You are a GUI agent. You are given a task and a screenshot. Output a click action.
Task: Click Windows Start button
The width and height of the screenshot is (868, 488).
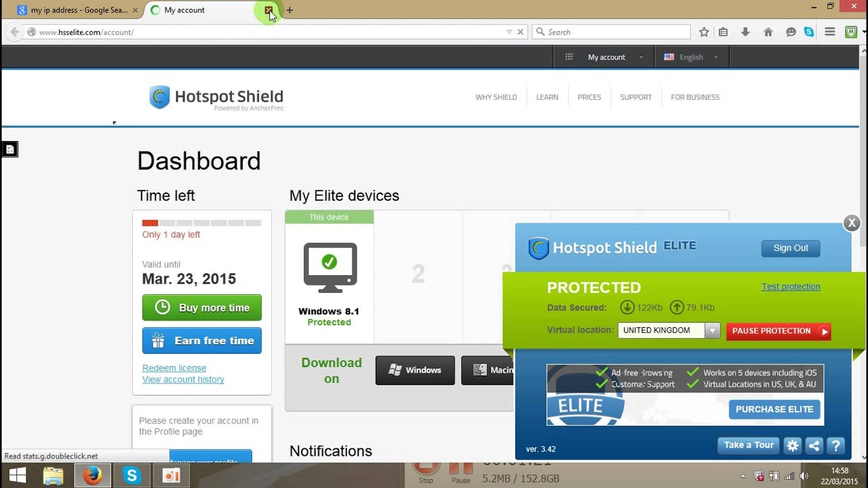click(17, 476)
